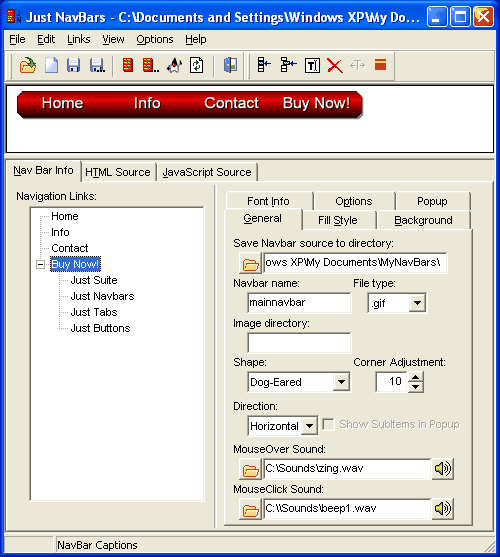This screenshot has height=557, width=500.
Task: Click the insert link item icon
Action: (264, 65)
